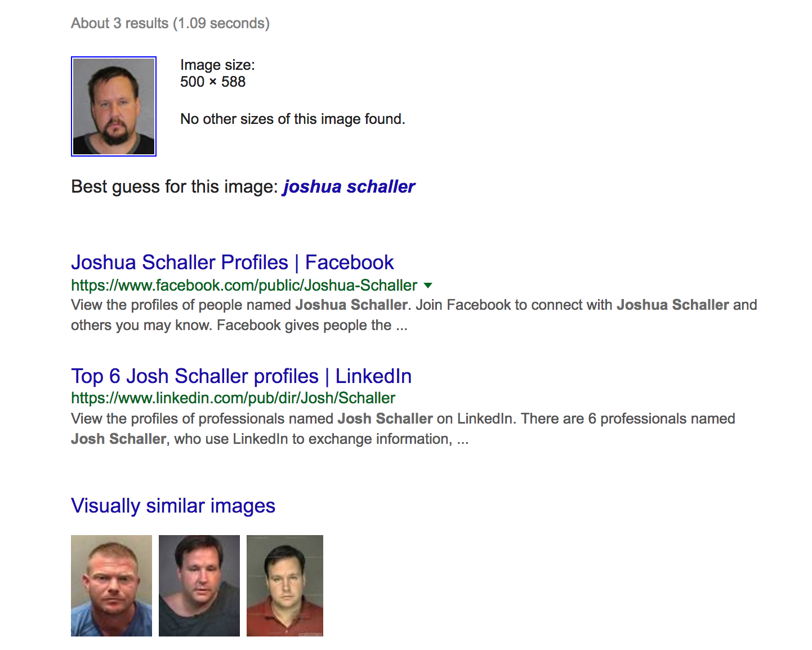Click the '(1.09 seconds)' search time text
Screen dimensions: 812x650
pos(221,23)
